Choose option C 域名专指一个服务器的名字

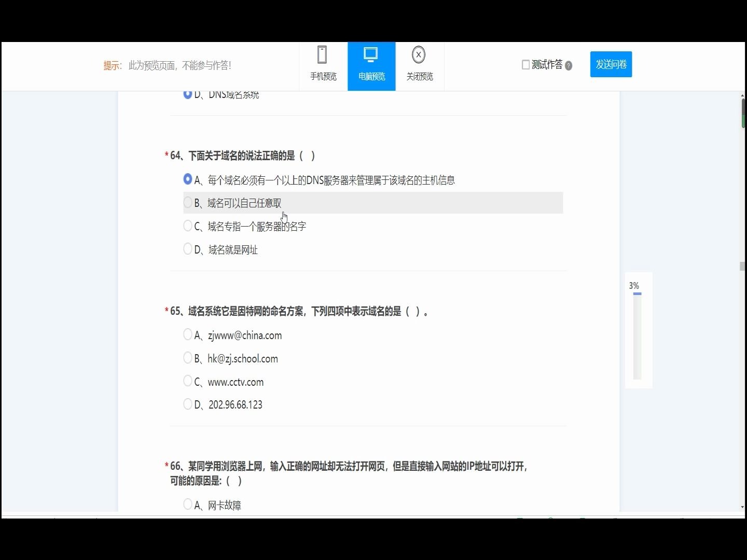click(188, 226)
